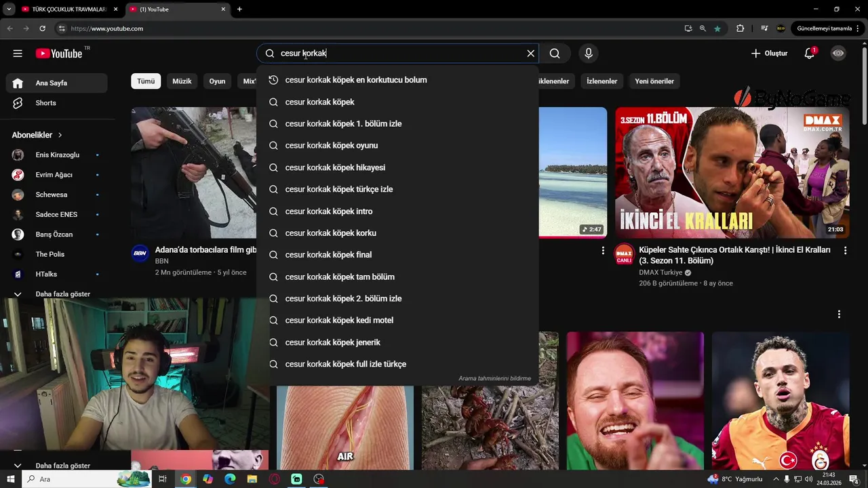Choose suggestion 'cesur korkak köpek 1. bölüm izle'
868x488 pixels.
coord(397,124)
